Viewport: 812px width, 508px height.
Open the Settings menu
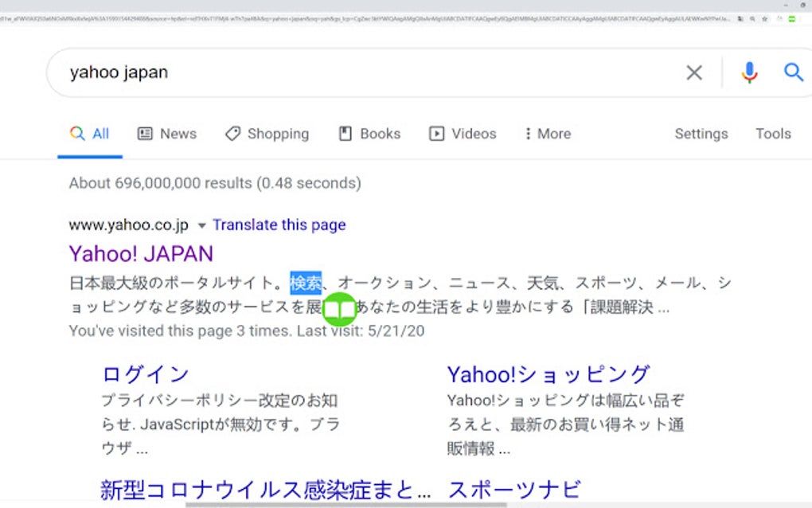coord(701,133)
